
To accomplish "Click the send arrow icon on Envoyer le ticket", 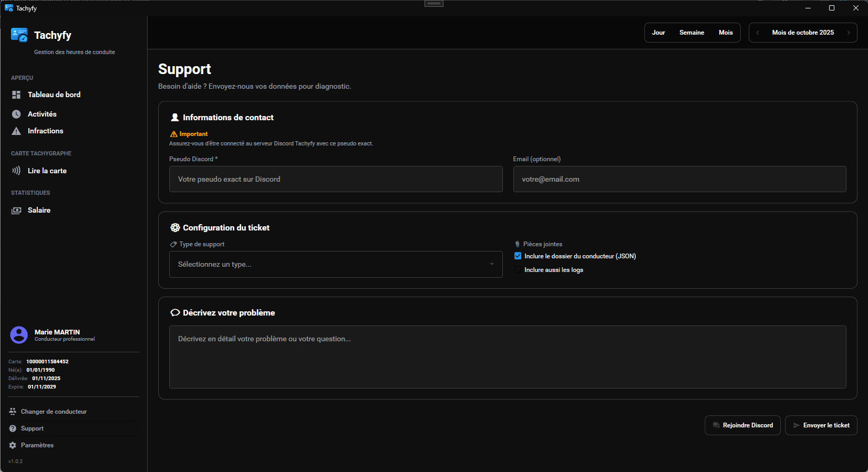I will pyautogui.click(x=796, y=425).
